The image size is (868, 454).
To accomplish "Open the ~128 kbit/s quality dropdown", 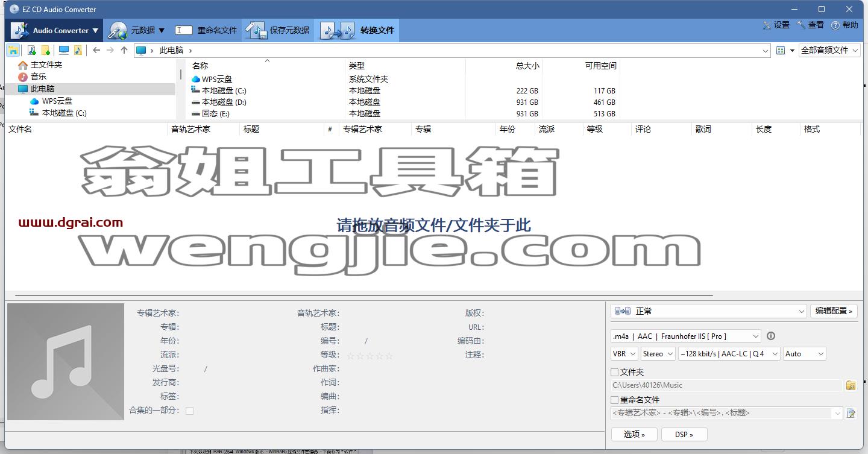I will point(729,354).
